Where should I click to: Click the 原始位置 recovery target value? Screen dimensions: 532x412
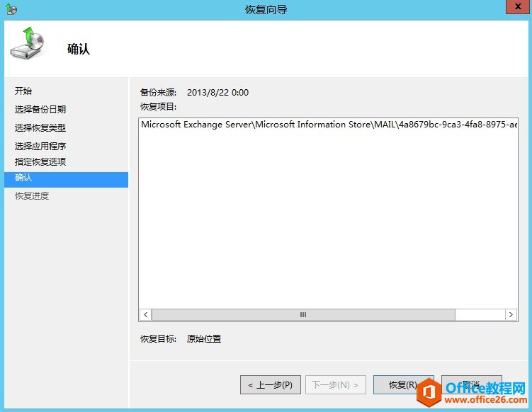click(x=204, y=339)
